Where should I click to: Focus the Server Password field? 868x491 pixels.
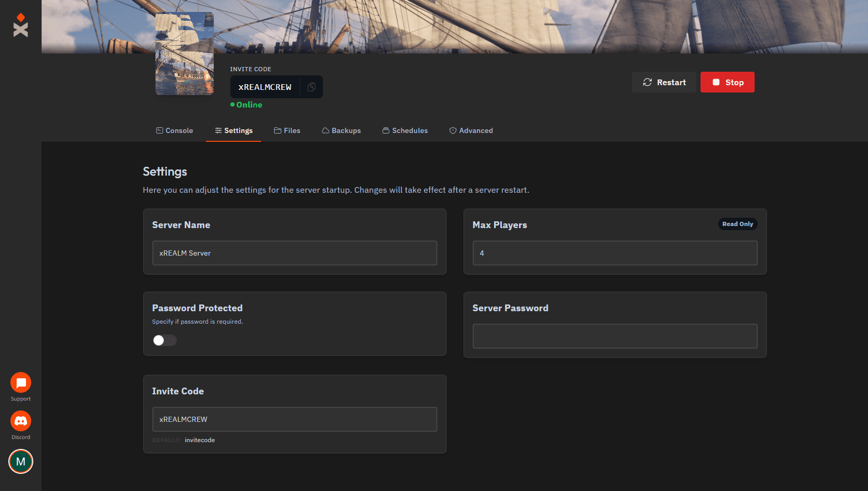click(615, 336)
